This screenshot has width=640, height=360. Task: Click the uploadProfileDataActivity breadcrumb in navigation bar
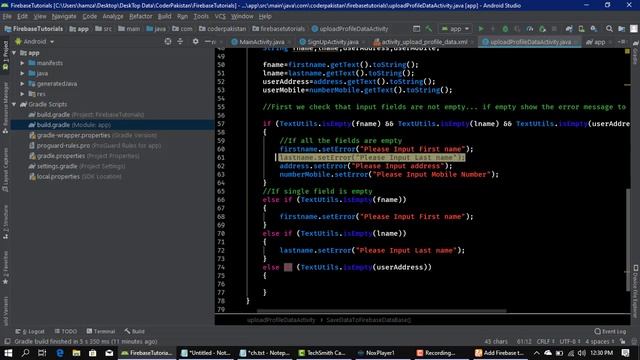pos(350,29)
